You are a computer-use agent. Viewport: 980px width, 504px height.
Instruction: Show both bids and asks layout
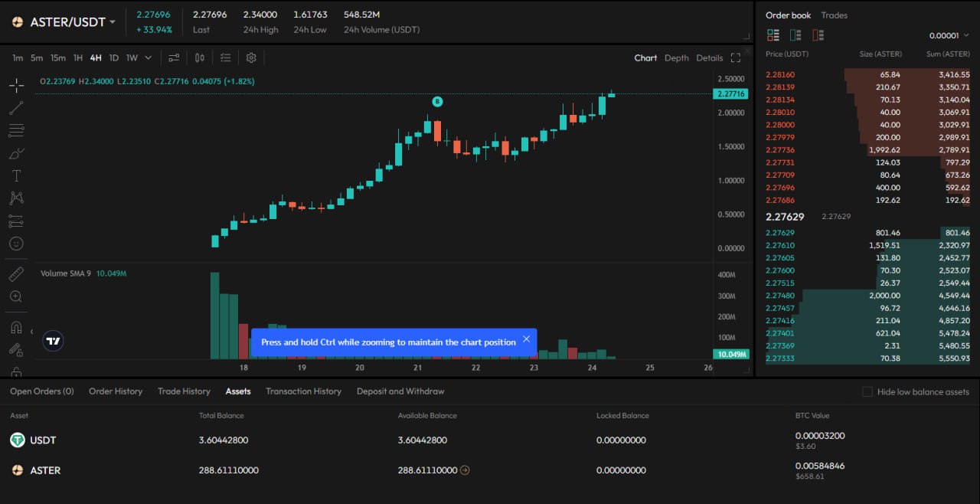coord(773,35)
